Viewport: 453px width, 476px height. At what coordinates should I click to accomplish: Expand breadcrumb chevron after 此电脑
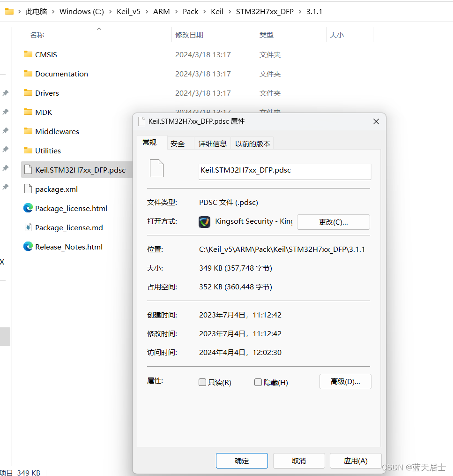[x=53, y=12]
